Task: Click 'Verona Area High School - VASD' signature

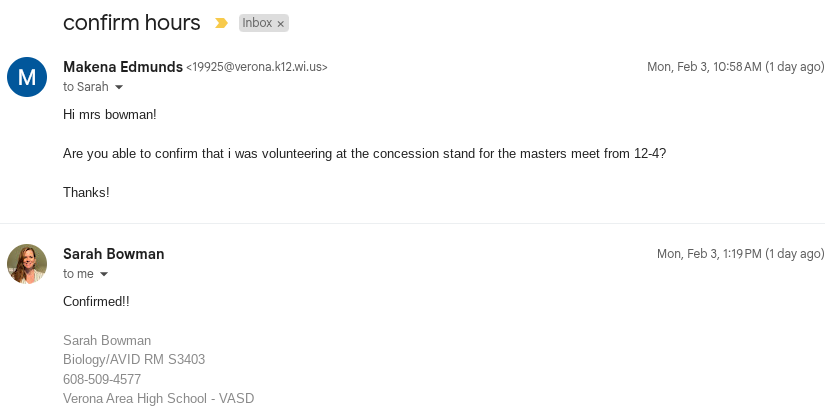Action: click(x=158, y=398)
